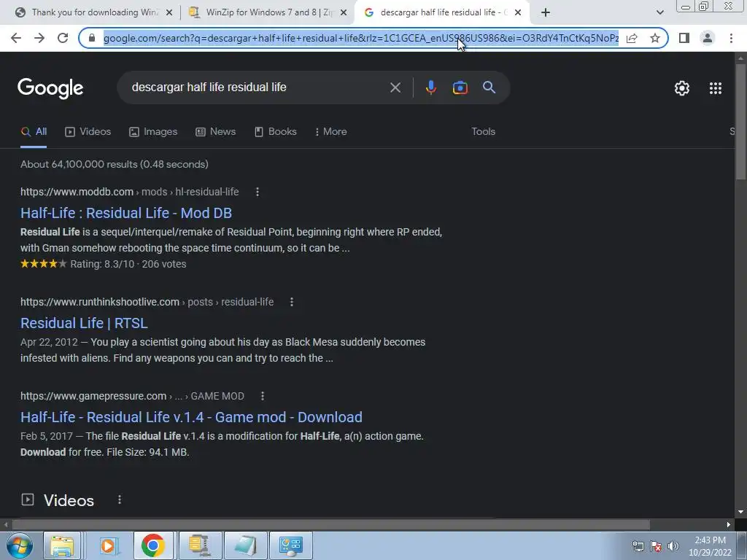Click the address bar URL

(x=360, y=38)
